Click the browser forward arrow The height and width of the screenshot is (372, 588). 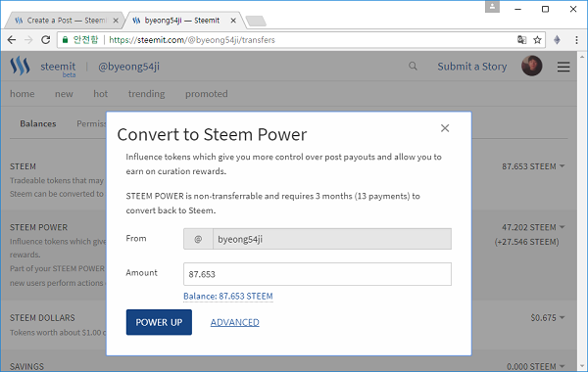point(28,40)
